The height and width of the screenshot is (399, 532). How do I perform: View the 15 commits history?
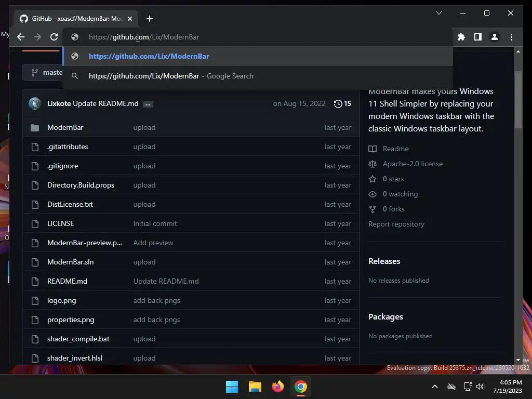click(x=342, y=103)
